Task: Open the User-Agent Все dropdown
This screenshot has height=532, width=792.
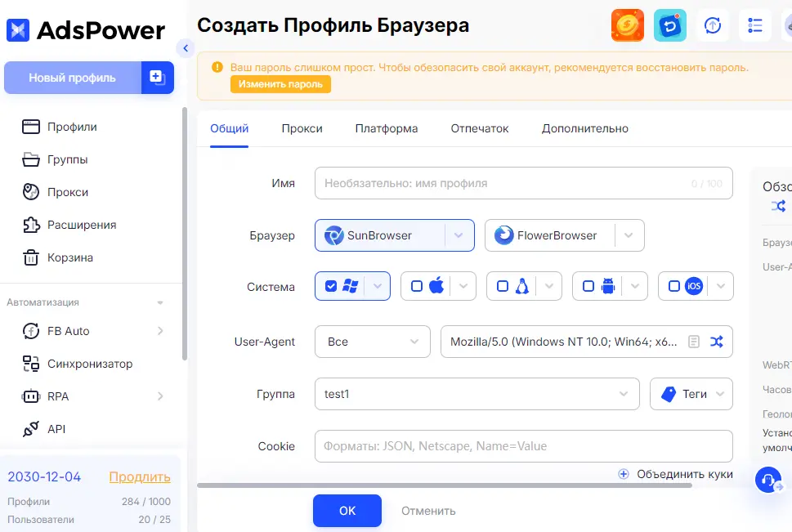Action: pyautogui.click(x=372, y=342)
